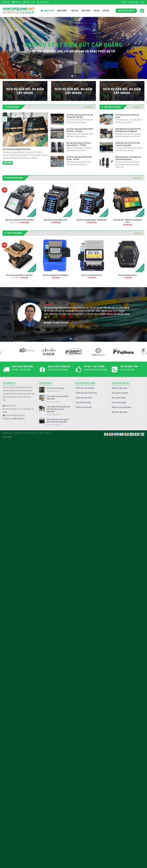
Task: Click the 08:00 - 17:00 clock item
Action: click(x=29, y=2)
